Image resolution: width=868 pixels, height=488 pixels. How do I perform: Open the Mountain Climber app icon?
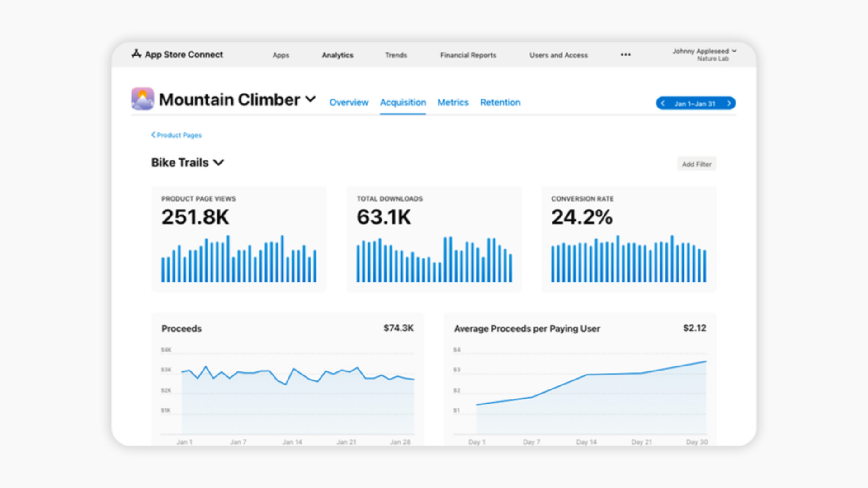(x=142, y=99)
